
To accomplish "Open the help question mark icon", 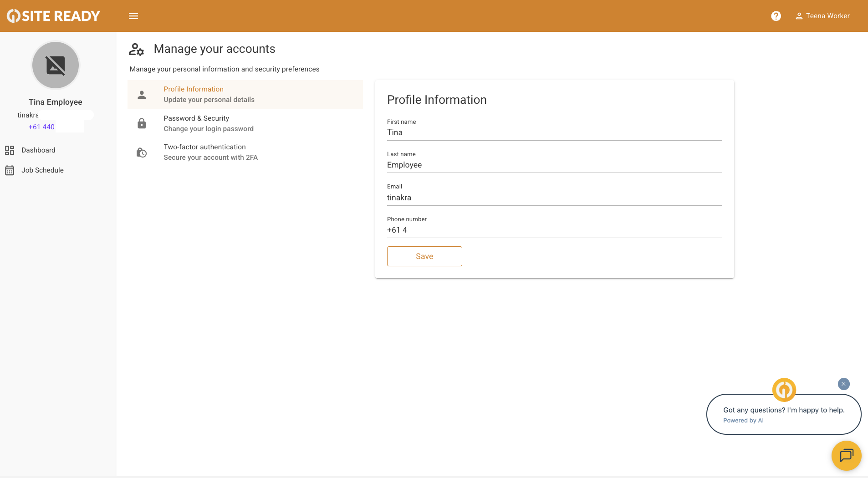I will (x=776, y=16).
